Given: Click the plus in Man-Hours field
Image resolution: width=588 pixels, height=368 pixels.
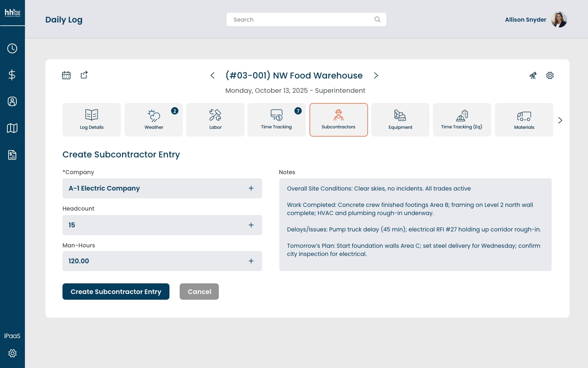Looking at the screenshot, I should 251,261.
